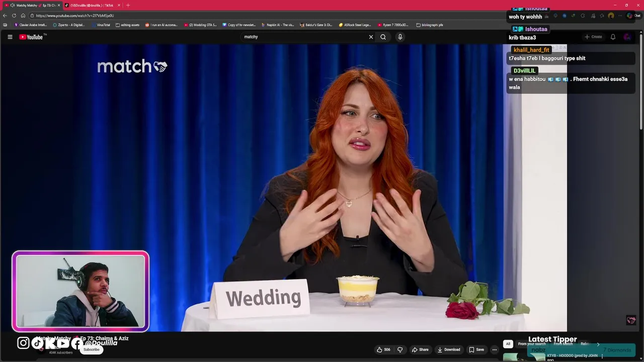Open ASRock Steel Lege... bookmark
644x362 pixels.
pyautogui.click(x=355, y=25)
